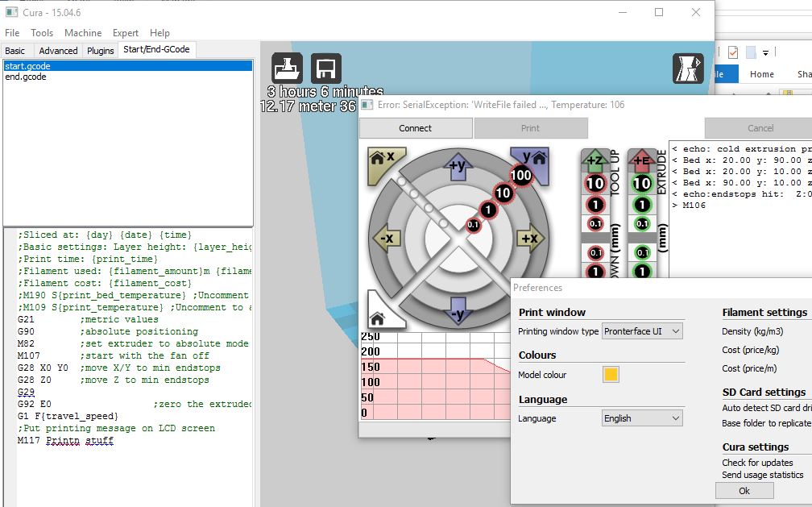Click the Print button in print window
The image size is (812, 507).
click(x=530, y=128)
